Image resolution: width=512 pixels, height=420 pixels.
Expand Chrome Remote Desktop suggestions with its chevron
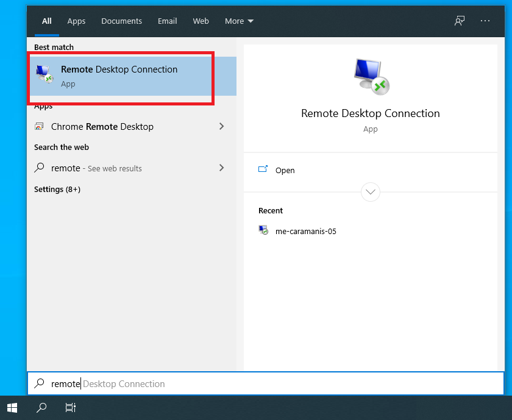pyautogui.click(x=222, y=126)
